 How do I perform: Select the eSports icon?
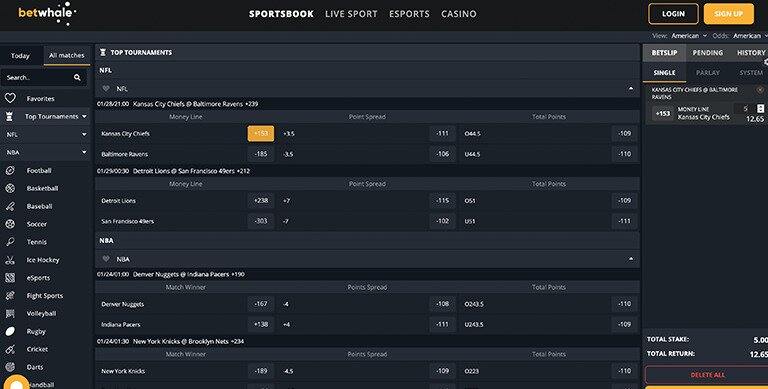[10, 278]
